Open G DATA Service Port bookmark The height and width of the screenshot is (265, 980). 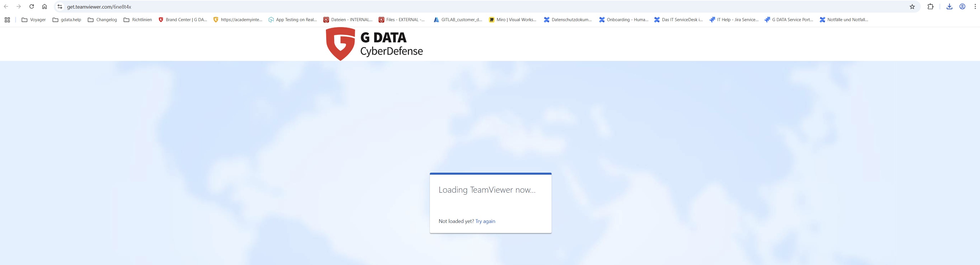click(789, 20)
